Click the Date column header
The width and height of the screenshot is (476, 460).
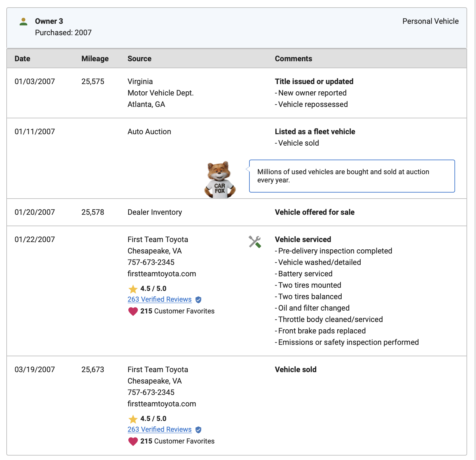(23, 59)
